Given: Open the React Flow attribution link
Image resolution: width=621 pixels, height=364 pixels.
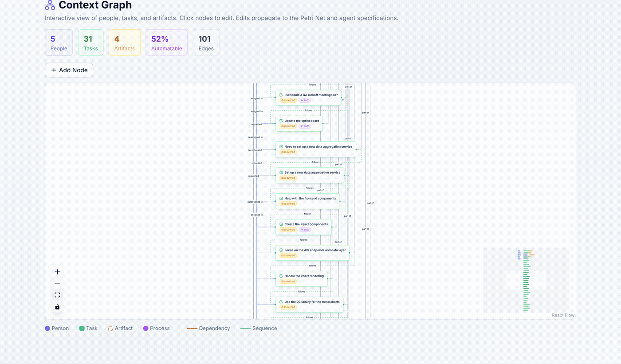Looking at the screenshot, I should tap(563, 315).
